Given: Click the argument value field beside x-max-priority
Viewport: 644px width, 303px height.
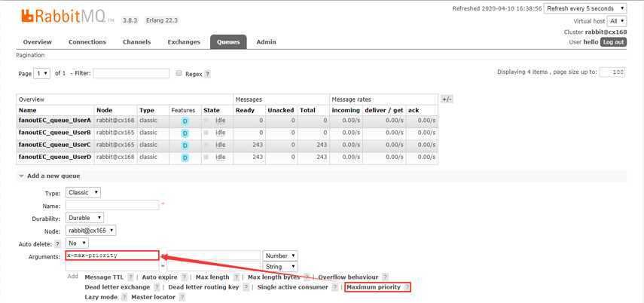Looking at the screenshot, I should [x=214, y=256].
